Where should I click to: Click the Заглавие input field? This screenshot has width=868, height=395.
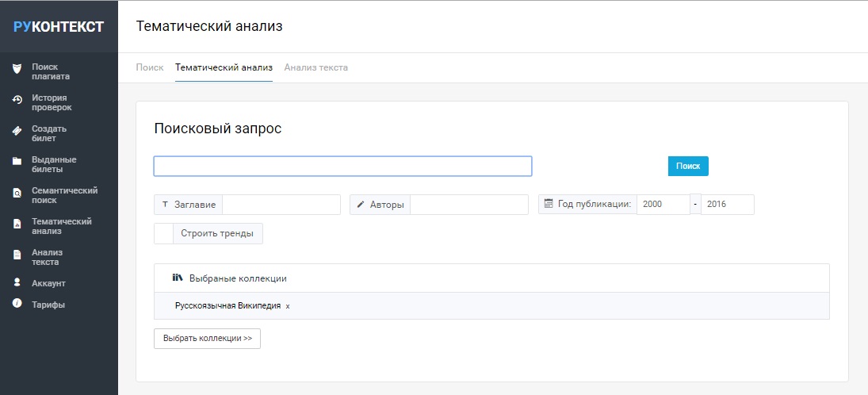[281, 205]
